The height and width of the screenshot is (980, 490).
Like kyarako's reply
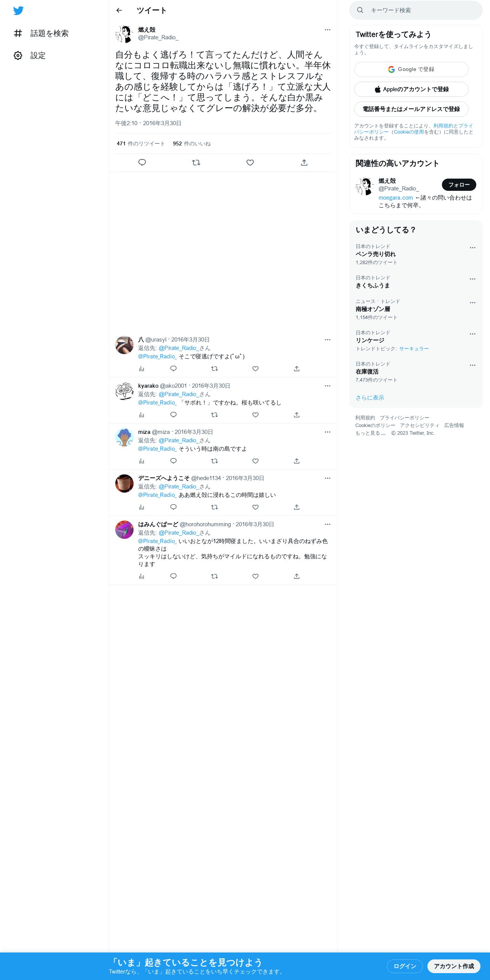coord(256,415)
